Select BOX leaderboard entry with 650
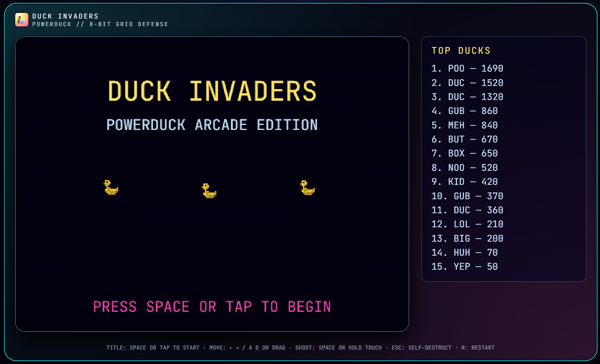 464,153
